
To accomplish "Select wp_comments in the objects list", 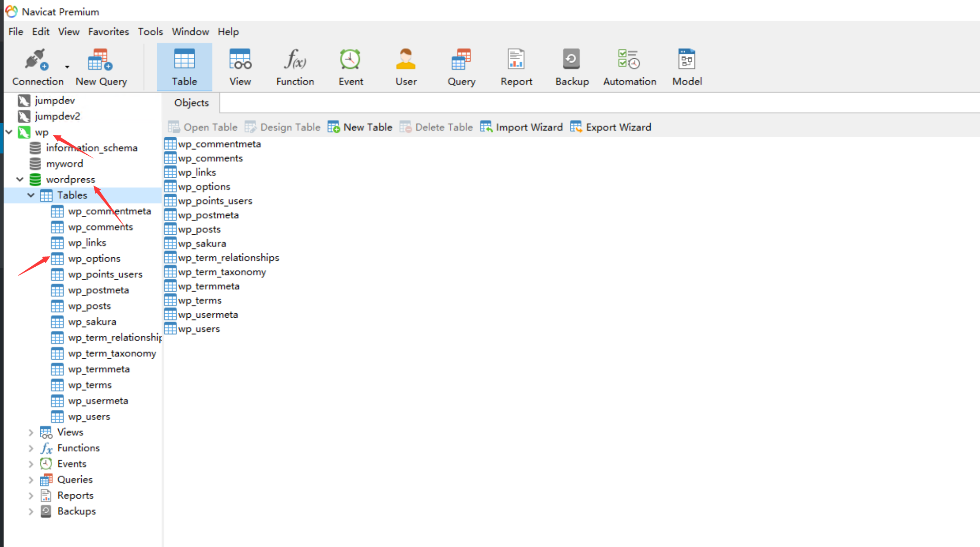I will pos(210,158).
